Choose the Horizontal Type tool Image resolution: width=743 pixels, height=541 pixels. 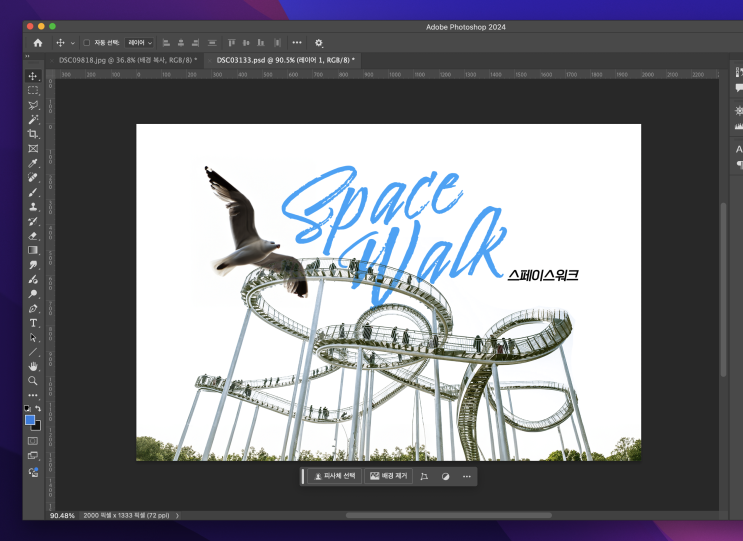pos(33,323)
